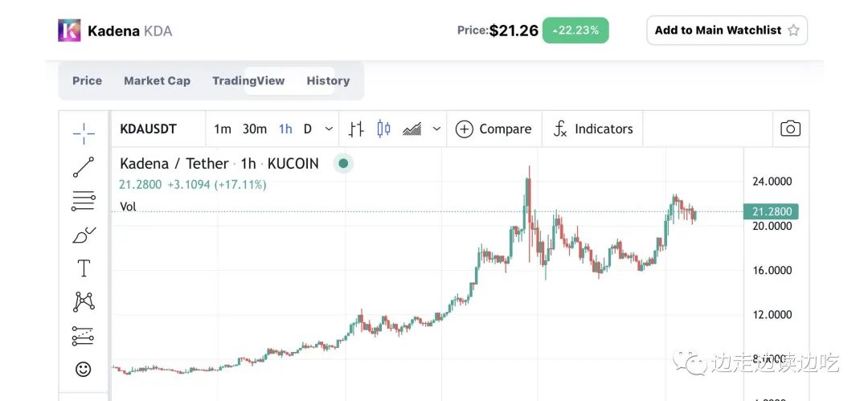Select the brush drawing tool
This screenshot has width=868, height=401.
tap(84, 235)
